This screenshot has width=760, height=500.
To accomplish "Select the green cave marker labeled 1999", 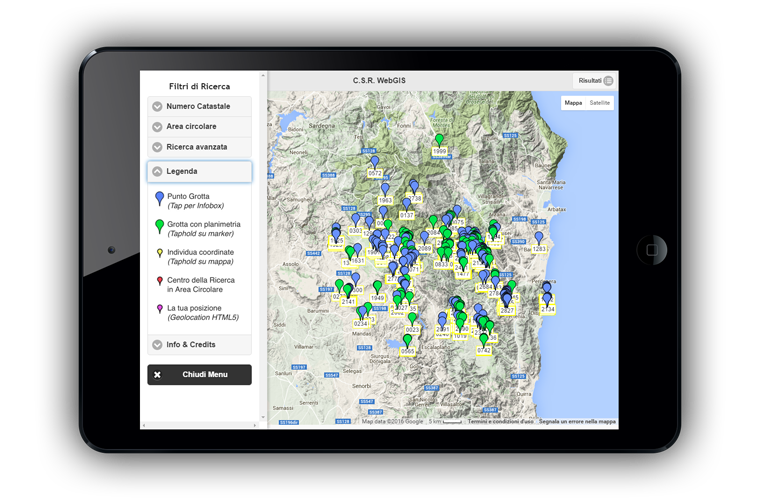I will pos(439,140).
